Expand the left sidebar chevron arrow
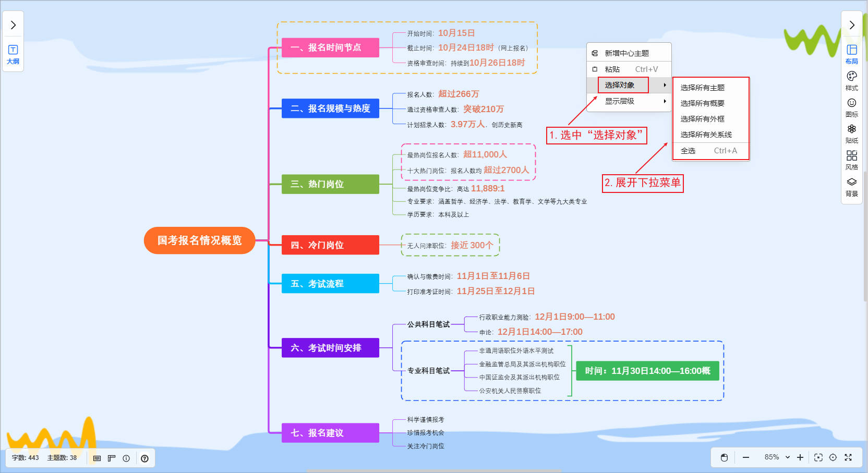Screen dimensions: 868x473 point(13,25)
